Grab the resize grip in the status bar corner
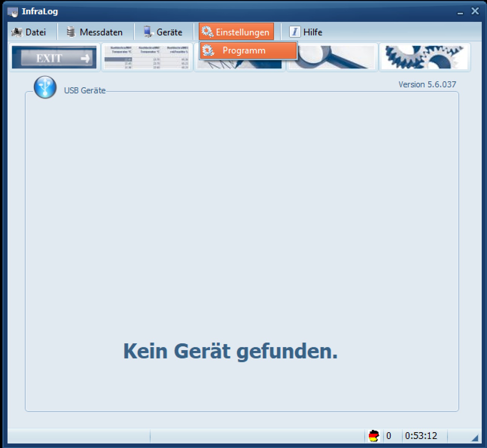The image size is (487, 448). click(475, 437)
